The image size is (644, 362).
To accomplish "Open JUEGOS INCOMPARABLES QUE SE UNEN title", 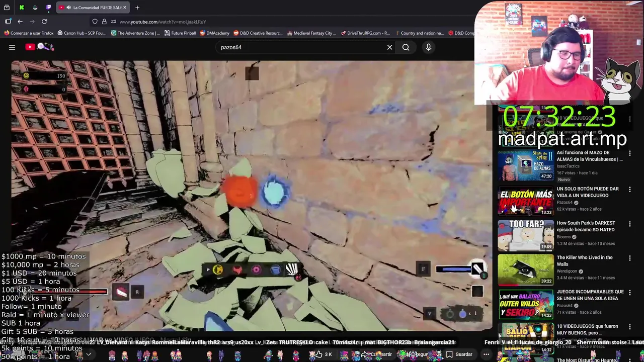I will pyautogui.click(x=590, y=295).
